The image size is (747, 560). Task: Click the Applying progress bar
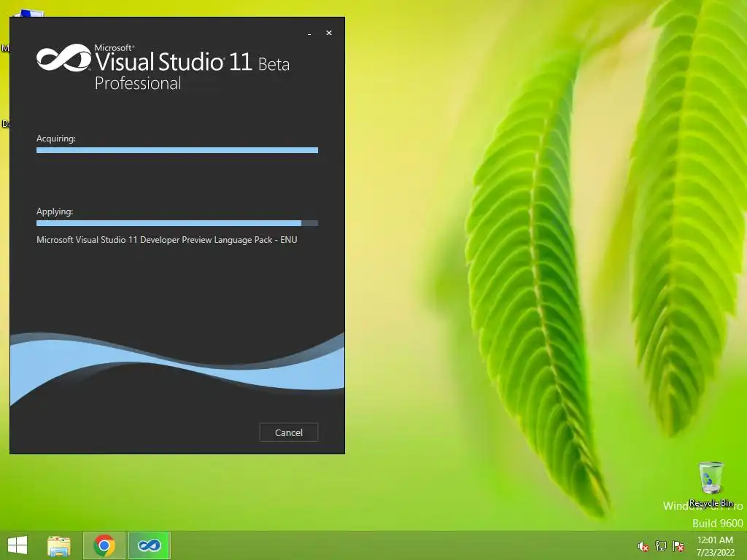(177, 223)
